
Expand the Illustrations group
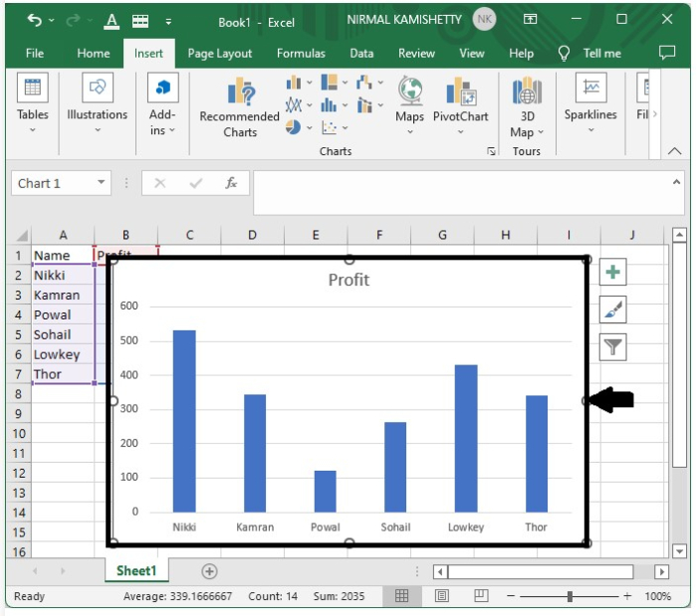coord(98,104)
